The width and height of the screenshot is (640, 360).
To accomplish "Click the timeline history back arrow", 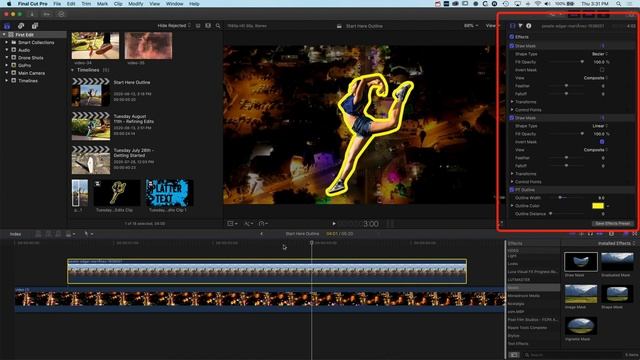I will pos(262,234).
